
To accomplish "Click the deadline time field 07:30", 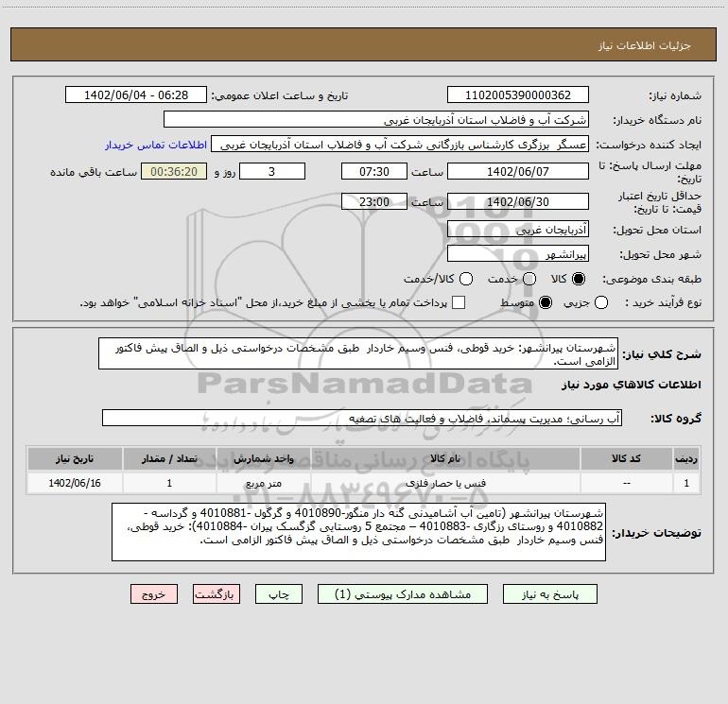I will [x=374, y=172].
